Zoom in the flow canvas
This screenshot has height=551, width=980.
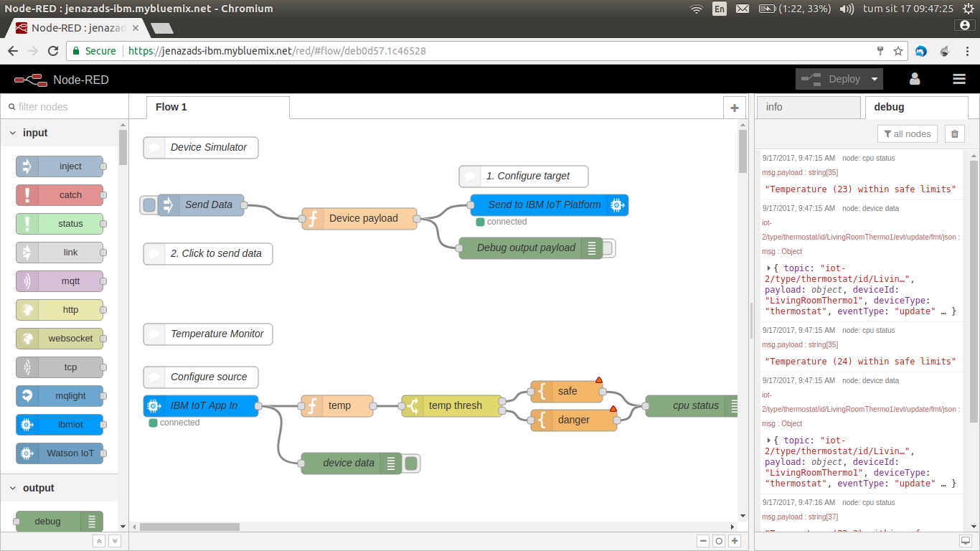734,541
